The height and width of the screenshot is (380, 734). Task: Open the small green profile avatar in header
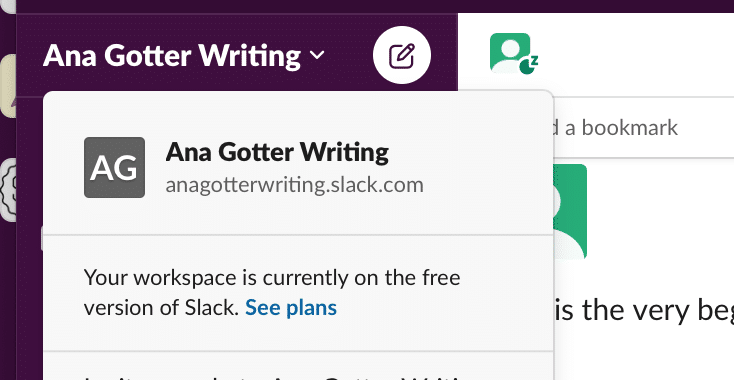point(510,53)
